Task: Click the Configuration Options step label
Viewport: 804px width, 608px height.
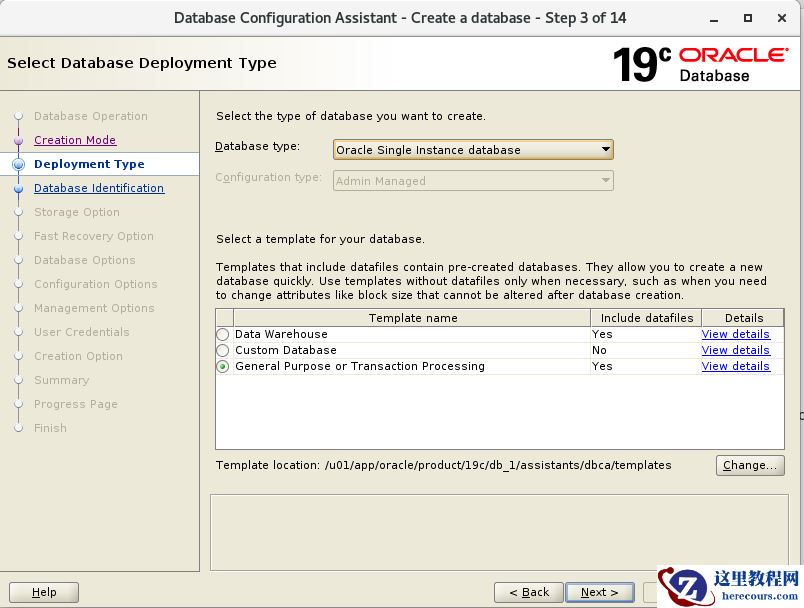Action: point(96,284)
